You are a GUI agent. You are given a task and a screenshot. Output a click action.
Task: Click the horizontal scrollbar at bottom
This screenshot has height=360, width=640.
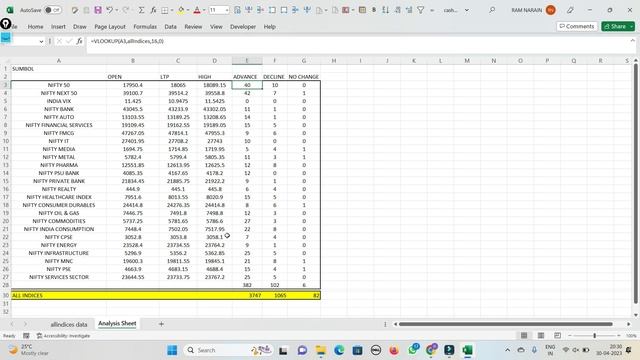[x=505, y=324]
